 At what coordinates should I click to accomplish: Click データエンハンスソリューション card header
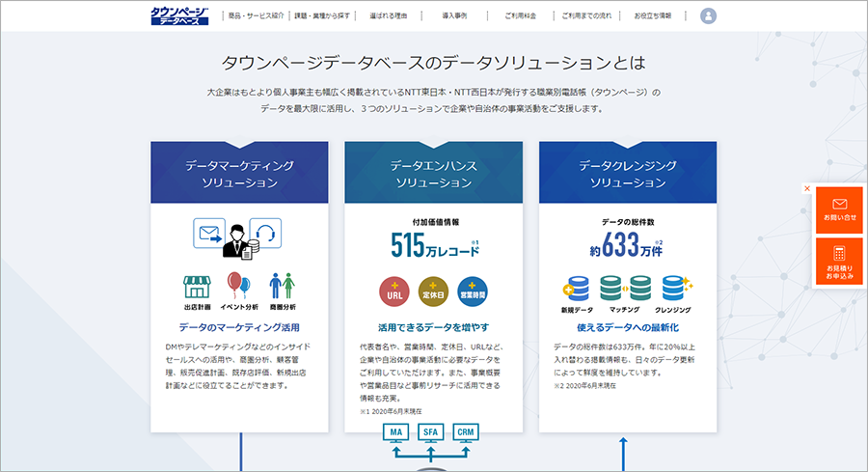pyautogui.click(x=433, y=173)
